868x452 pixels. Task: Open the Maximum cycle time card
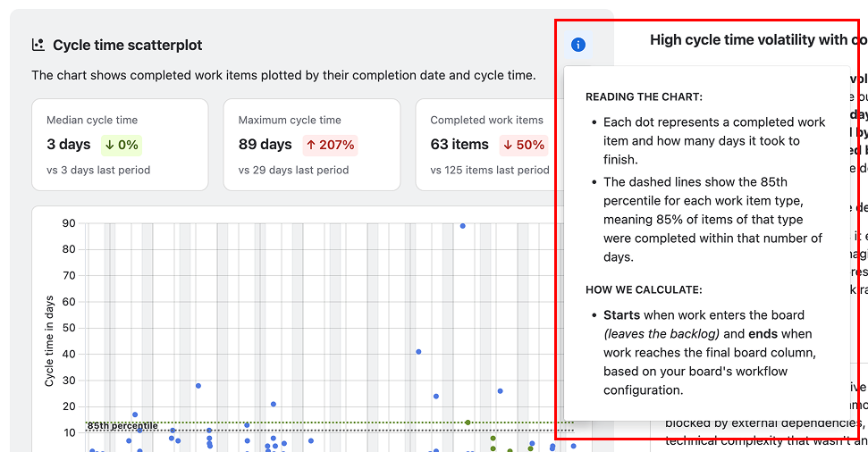[x=312, y=145]
